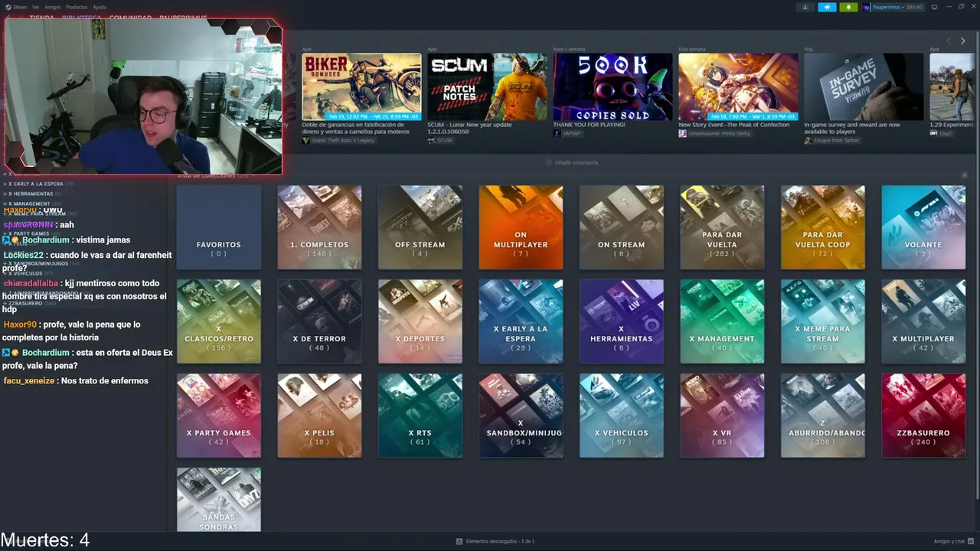Open the X PELIS collection tile

click(319, 416)
